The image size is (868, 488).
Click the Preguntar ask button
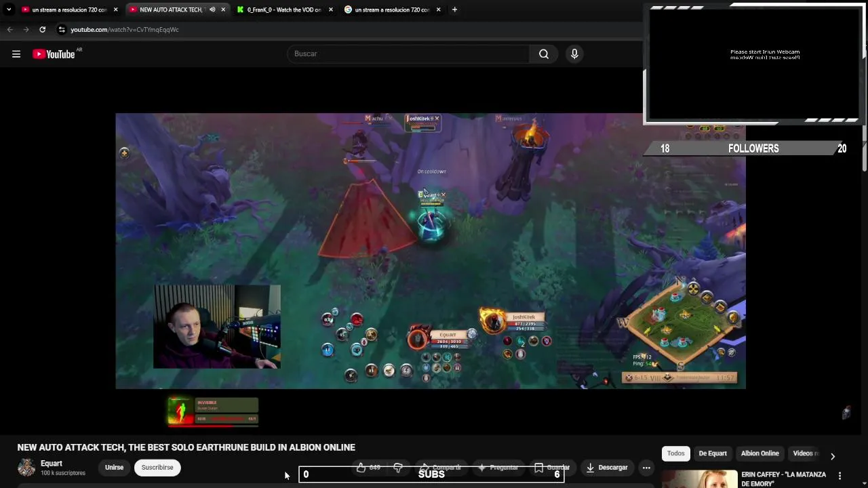point(498,468)
